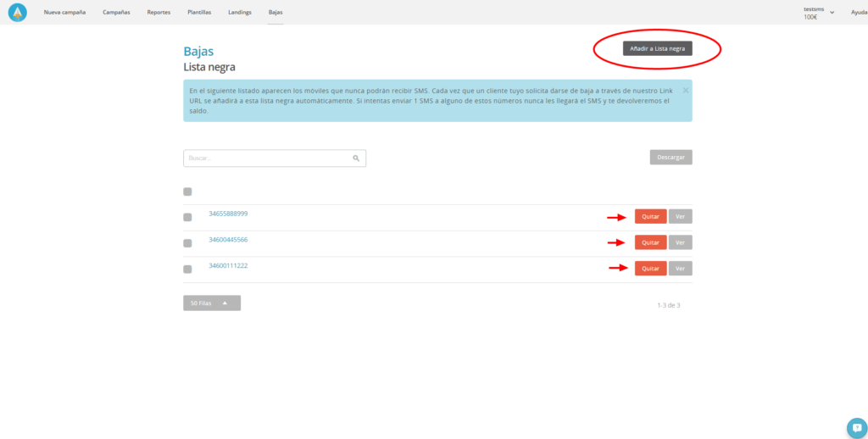Switch to the Landings page

[x=240, y=13]
